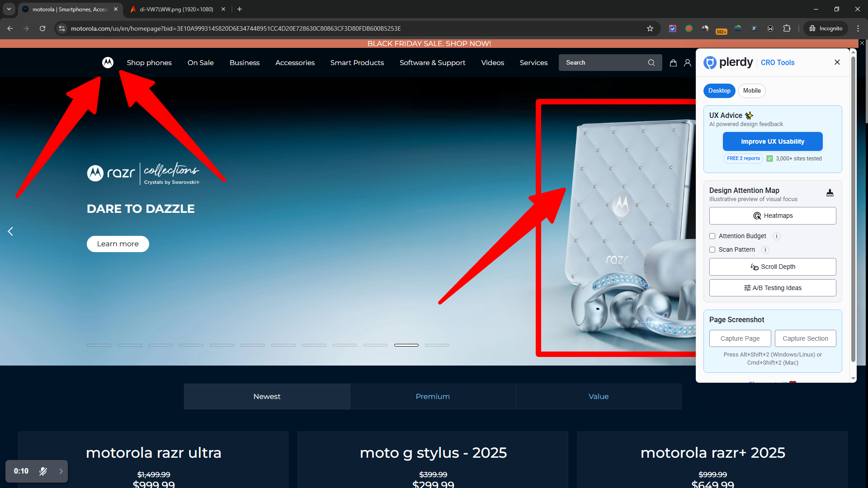The image size is (868, 488).
Task: Switch Plerdy view to Mobile
Action: 752,91
